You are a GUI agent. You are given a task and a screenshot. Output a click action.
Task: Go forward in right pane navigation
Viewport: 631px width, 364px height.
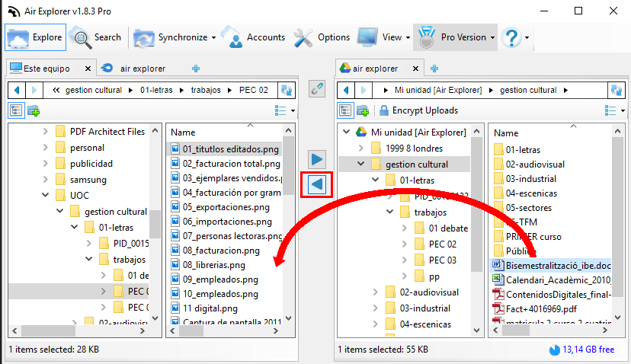[x=363, y=90]
